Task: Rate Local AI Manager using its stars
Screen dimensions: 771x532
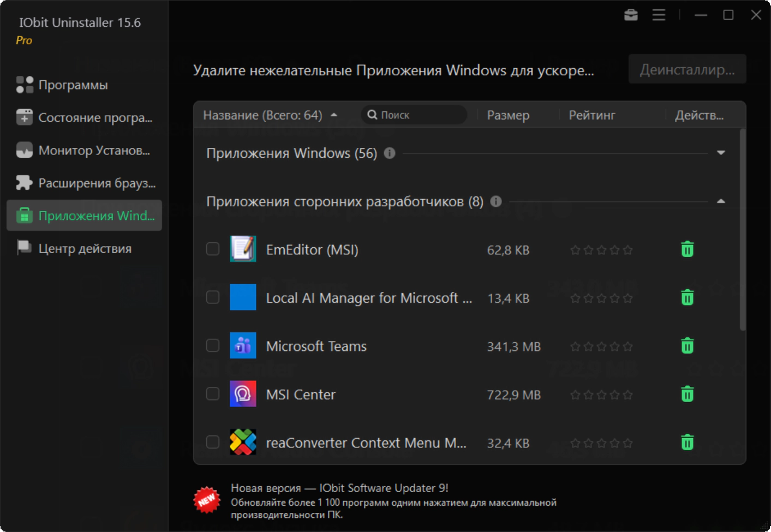Action: [x=601, y=298]
